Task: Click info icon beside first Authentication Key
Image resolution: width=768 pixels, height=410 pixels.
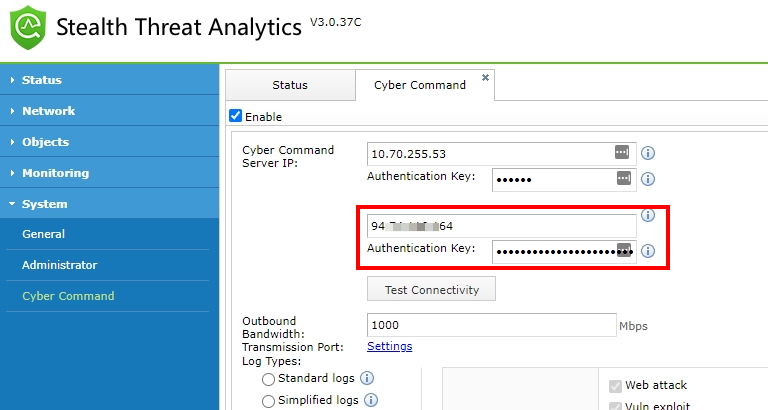Action: pyautogui.click(x=648, y=179)
